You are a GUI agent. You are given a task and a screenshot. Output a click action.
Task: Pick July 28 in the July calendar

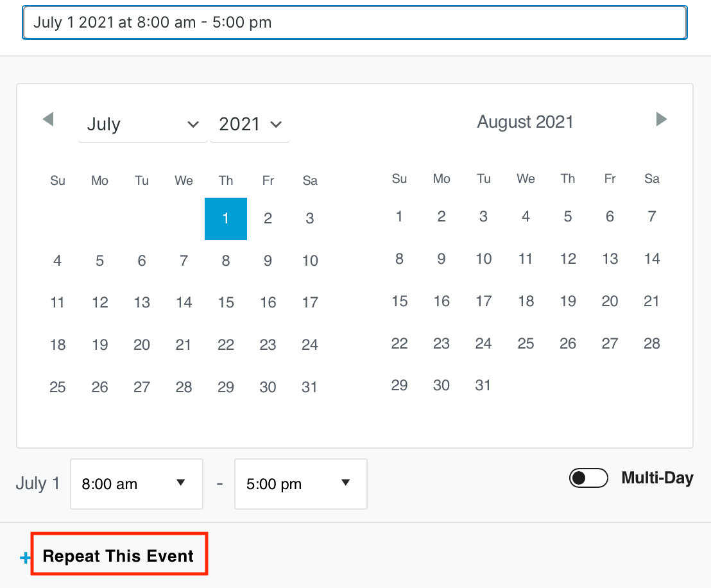(x=184, y=387)
